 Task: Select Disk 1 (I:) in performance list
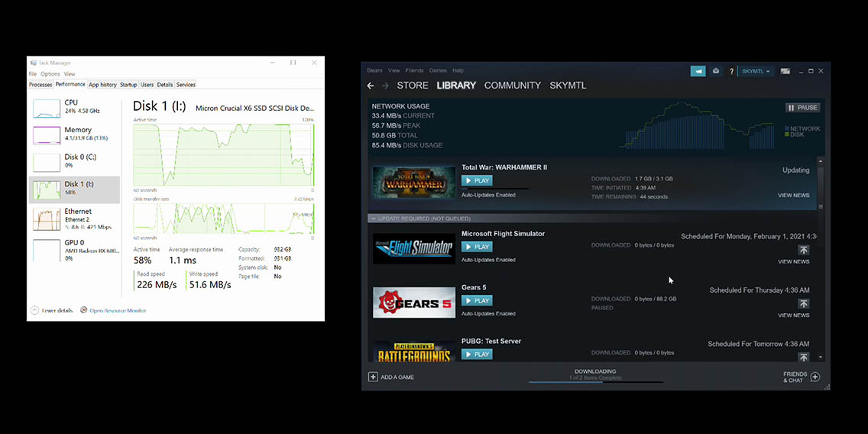click(74, 189)
